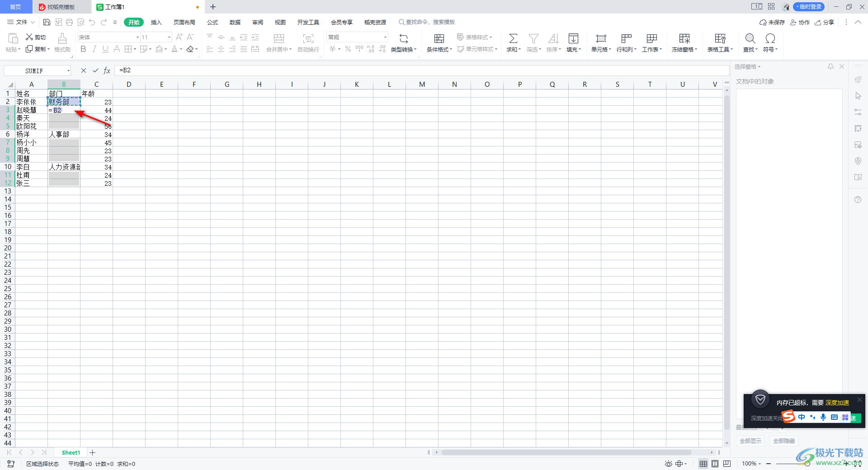The height and width of the screenshot is (470, 868).
Task: Expand the Worksheet (工作表) dropdown
Action: click(x=660, y=50)
